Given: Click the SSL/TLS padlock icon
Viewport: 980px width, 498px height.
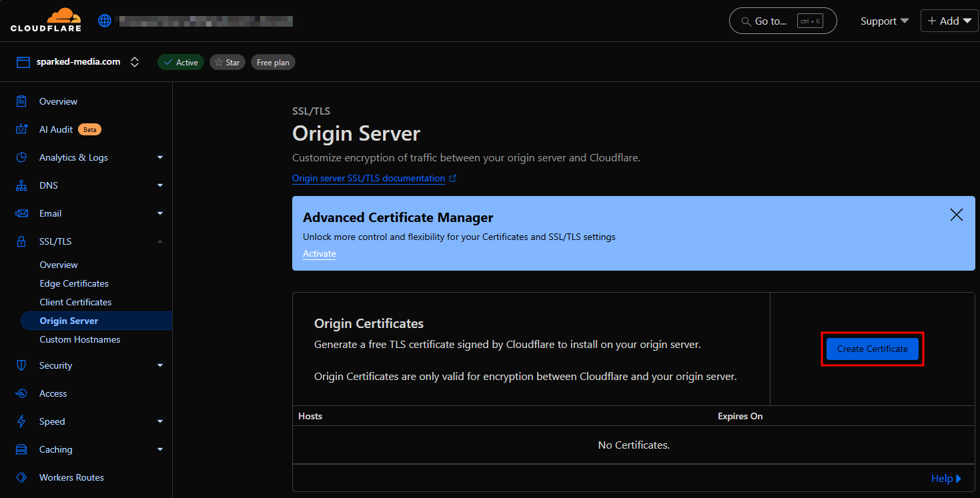Looking at the screenshot, I should tap(22, 241).
